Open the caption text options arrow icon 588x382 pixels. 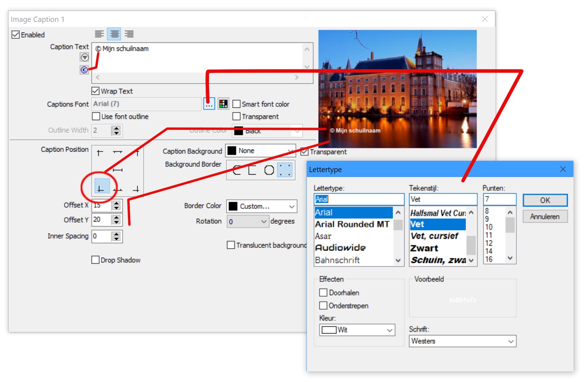tap(84, 57)
